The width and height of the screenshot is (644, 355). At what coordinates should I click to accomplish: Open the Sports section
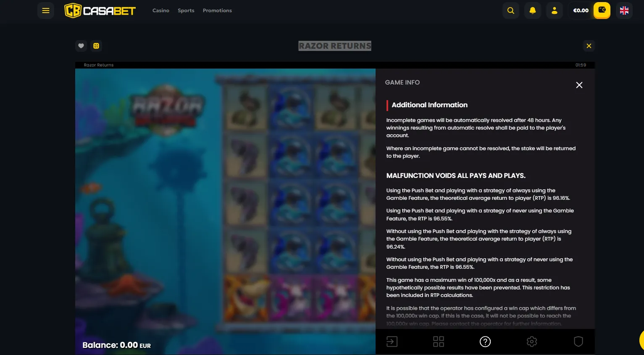pyautogui.click(x=186, y=11)
